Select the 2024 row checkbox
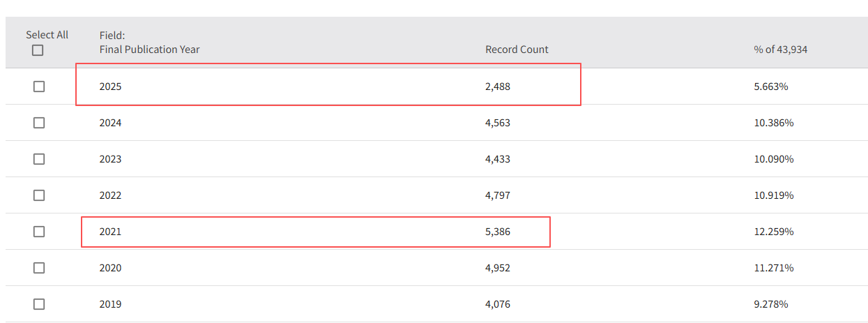The image size is (868, 323). point(39,123)
